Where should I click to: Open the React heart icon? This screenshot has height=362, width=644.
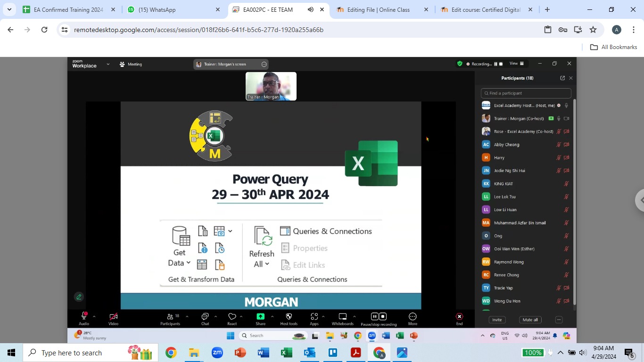[x=232, y=317]
